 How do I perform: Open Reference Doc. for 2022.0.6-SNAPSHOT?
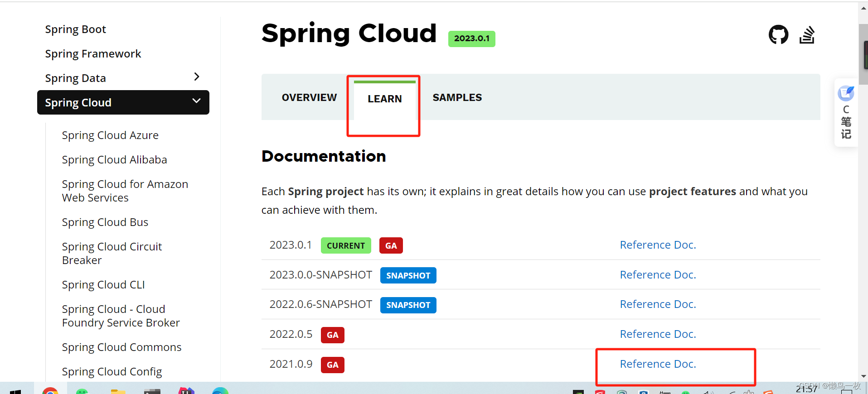(x=658, y=304)
